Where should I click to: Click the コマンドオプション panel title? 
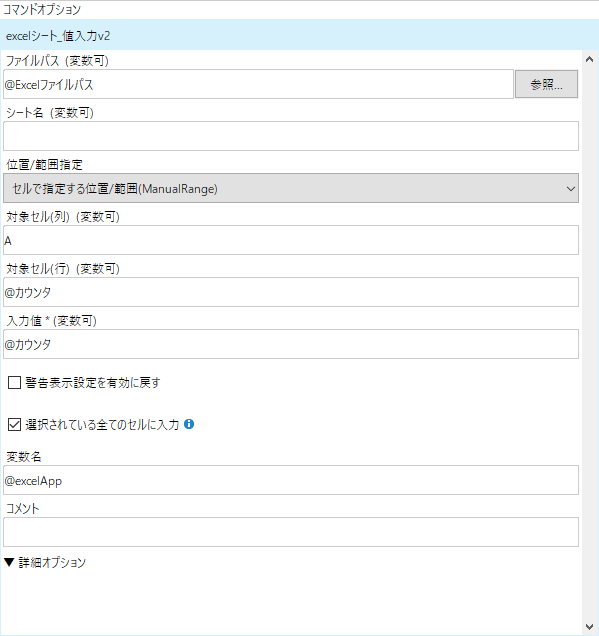(42, 9)
